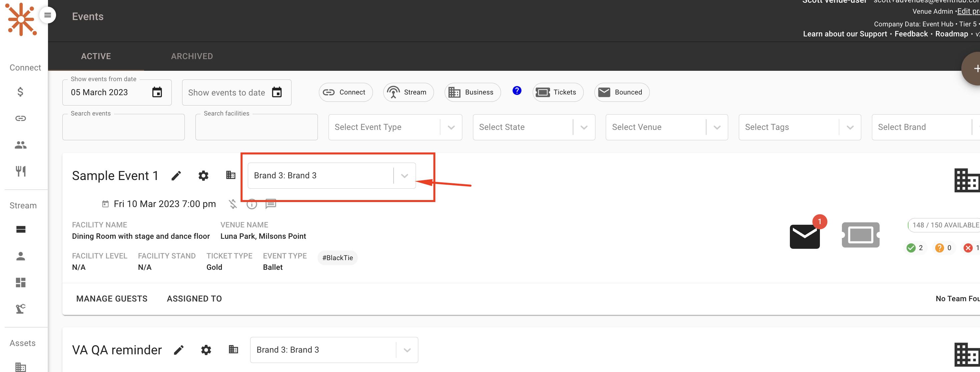Image resolution: width=980 pixels, height=372 pixels.
Task: Click the Search events input field
Action: pyautogui.click(x=123, y=128)
